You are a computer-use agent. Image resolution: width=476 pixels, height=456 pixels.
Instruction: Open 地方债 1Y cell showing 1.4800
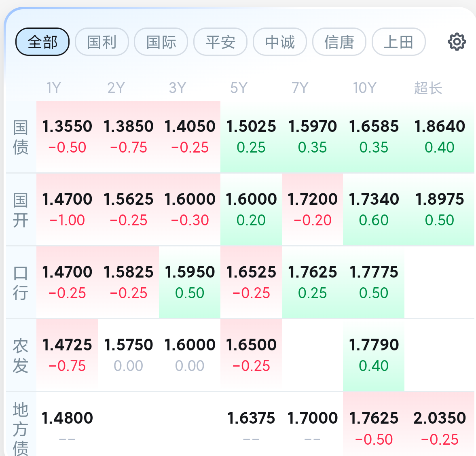(x=67, y=427)
